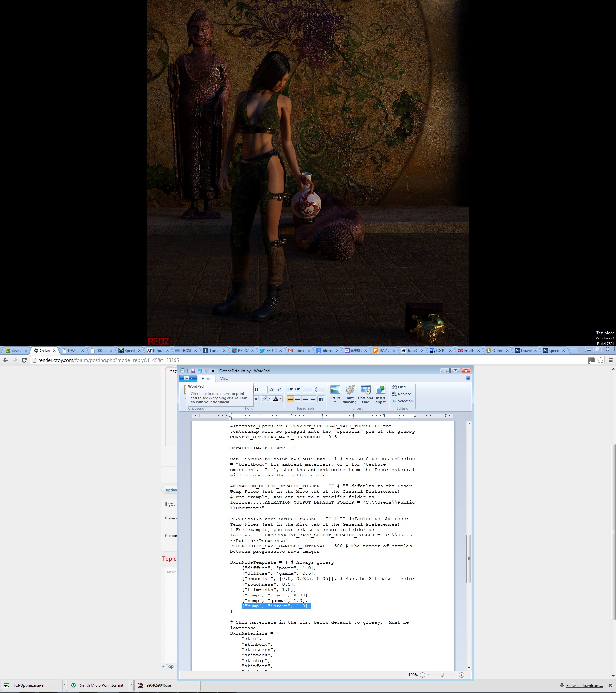
Task: Click the Grow font icon
Action: point(272,389)
